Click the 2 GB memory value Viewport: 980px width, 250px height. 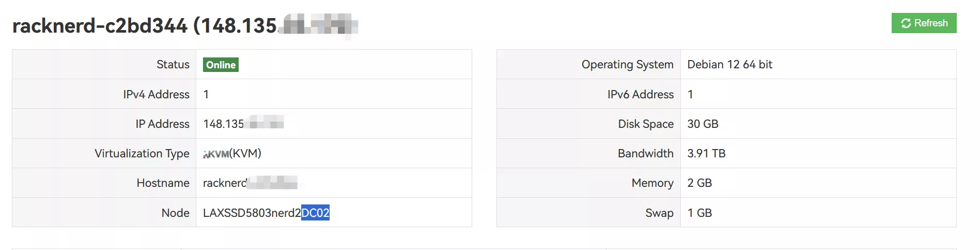[699, 183]
